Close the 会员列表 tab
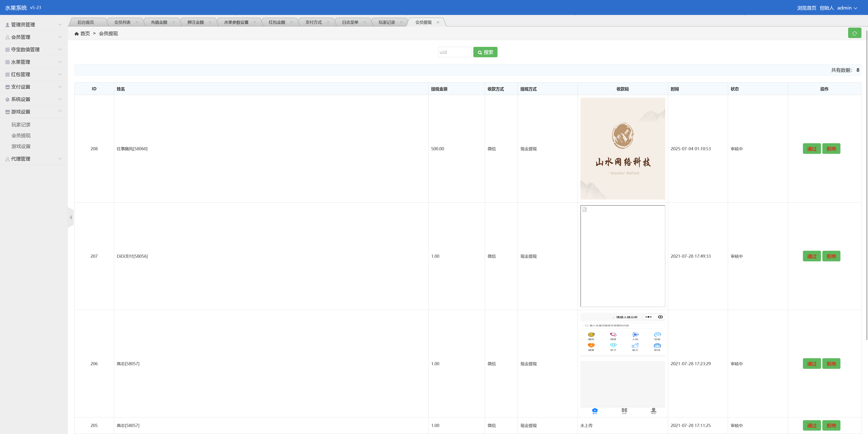This screenshot has width=868, height=434. [x=137, y=22]
